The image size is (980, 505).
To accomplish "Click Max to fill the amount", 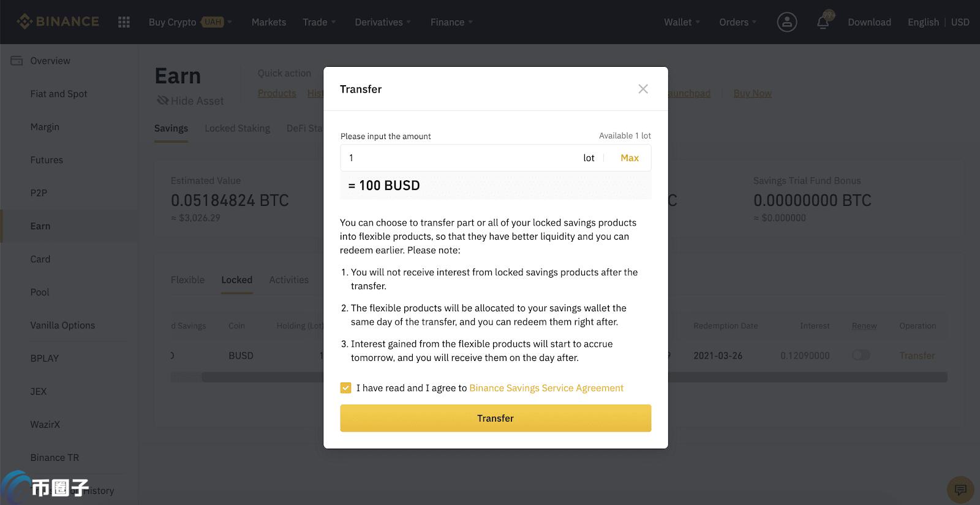I will 629,158.
